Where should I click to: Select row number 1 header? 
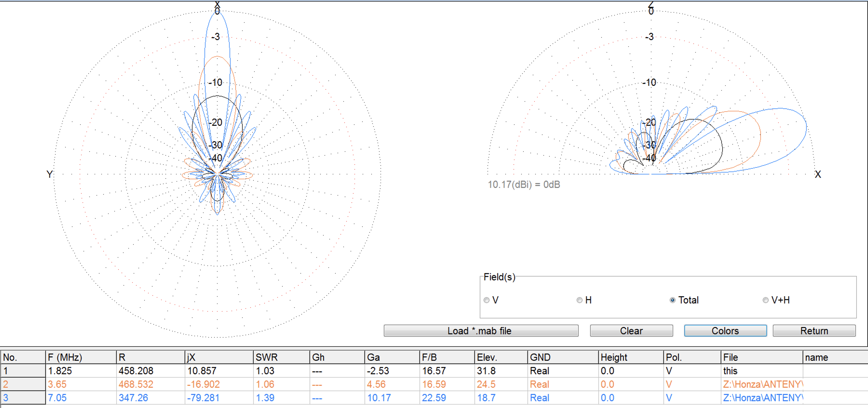pos(23,371)
